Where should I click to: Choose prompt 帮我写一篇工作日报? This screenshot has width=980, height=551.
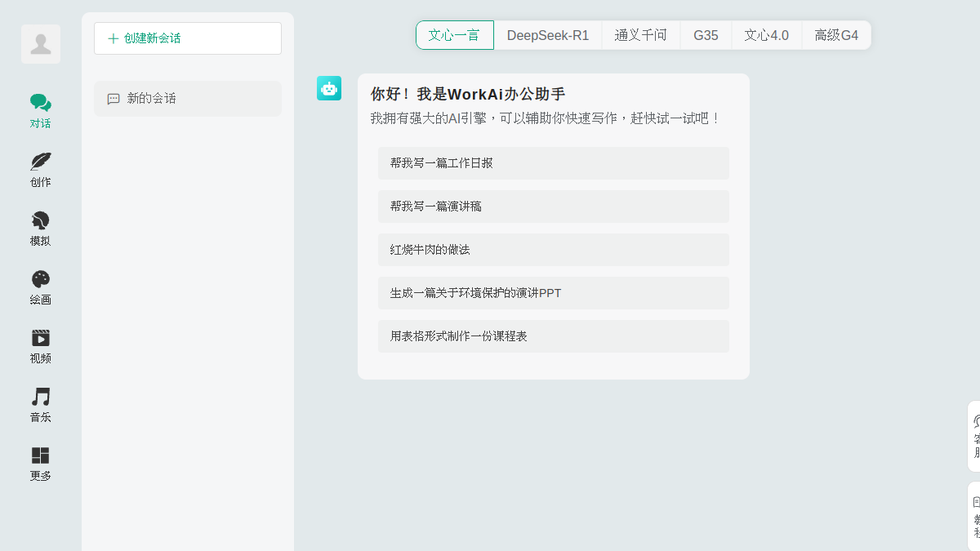(554, 163)
